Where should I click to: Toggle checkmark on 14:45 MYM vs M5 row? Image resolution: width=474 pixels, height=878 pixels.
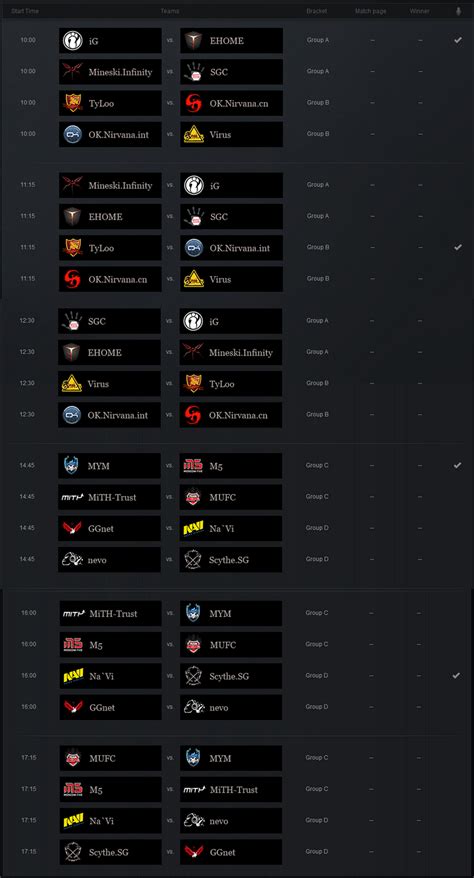pyautogui.click(x=457, y=465)
